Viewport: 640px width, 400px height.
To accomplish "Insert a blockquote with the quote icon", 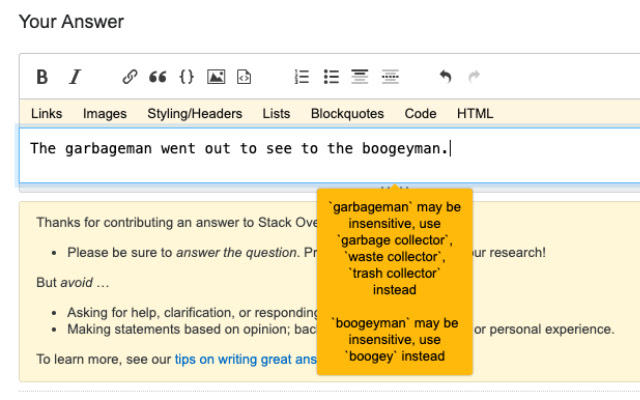I will click(158, 77).
